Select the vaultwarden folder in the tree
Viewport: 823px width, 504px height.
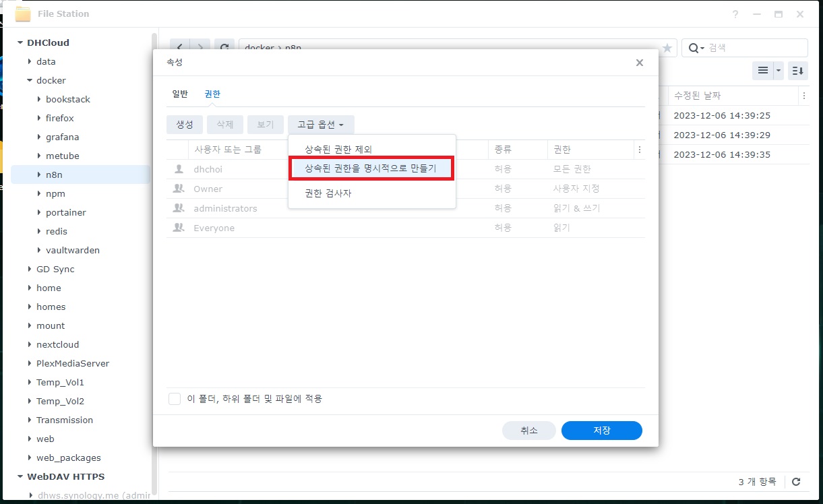pyautogui.click(x=73, y=250)
